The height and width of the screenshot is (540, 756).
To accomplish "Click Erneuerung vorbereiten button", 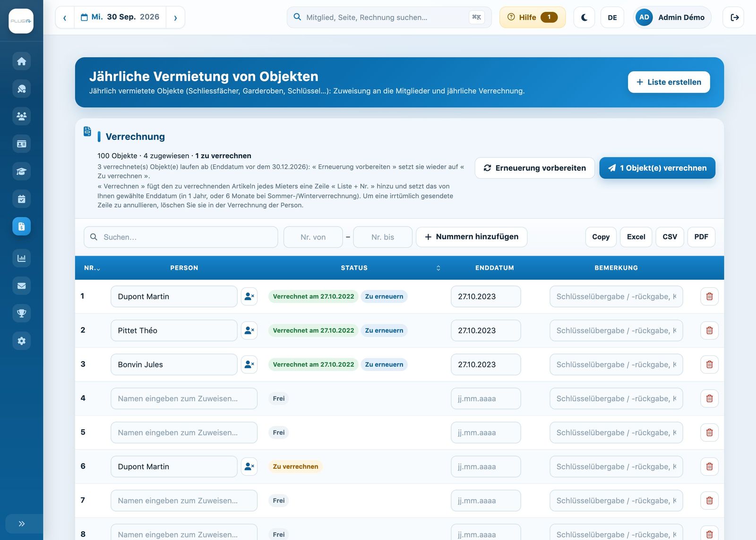I will pos(534,168).
